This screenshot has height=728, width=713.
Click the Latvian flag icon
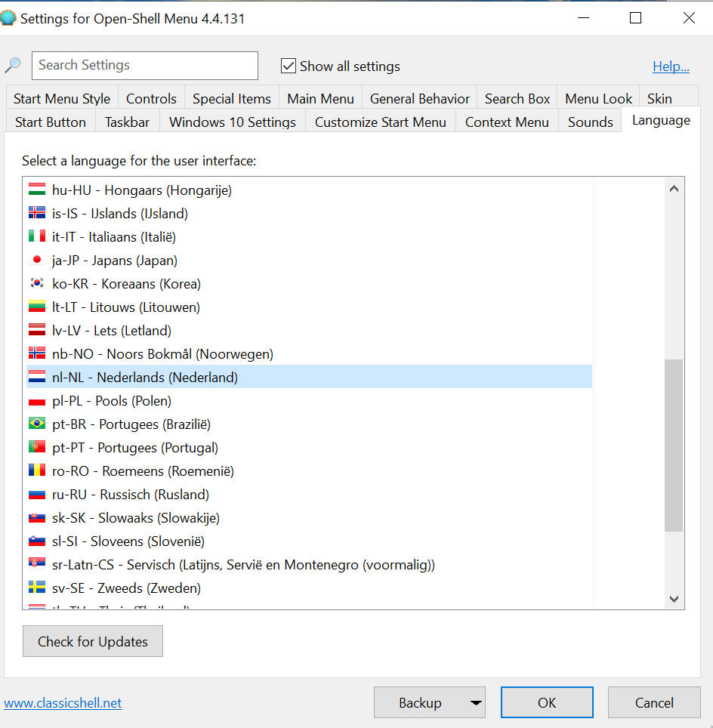(37, 330)
